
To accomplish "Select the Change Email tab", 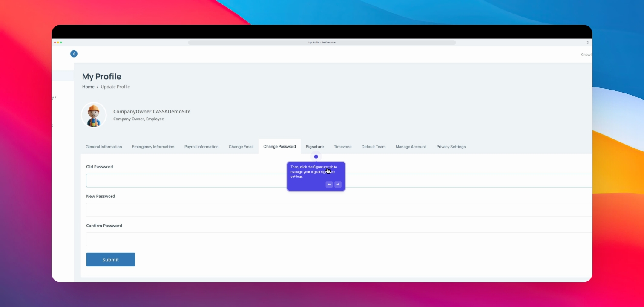I will point(241,147).
